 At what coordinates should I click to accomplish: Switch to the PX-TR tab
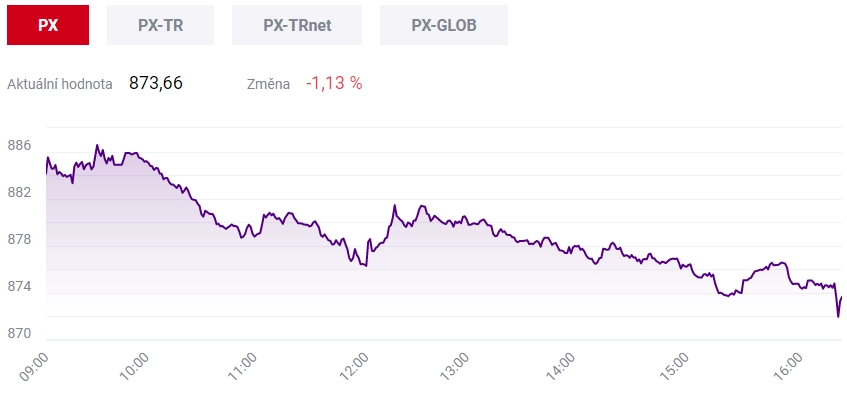160,25
